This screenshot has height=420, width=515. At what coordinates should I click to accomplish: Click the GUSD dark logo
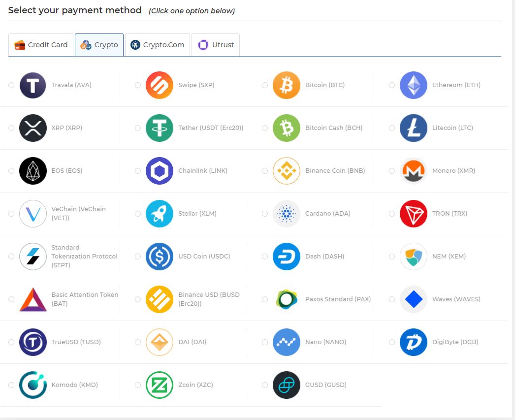pyautogui.click(x=287, y=385)
